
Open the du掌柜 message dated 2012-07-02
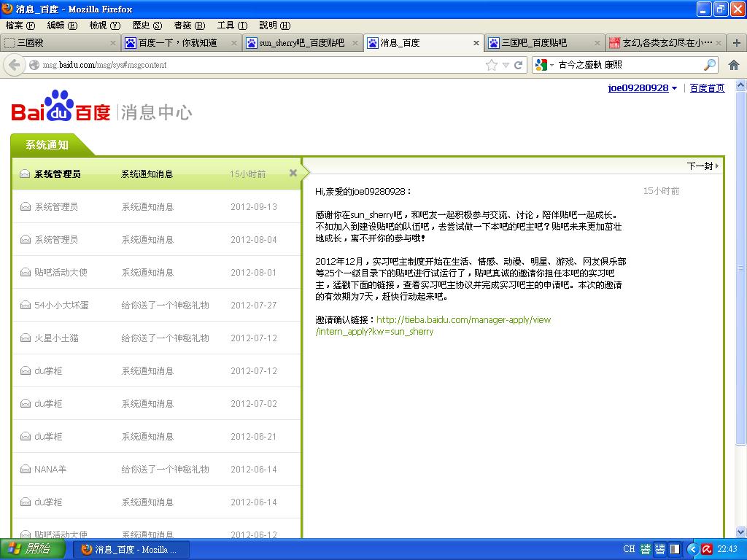[x=156, y=404]
